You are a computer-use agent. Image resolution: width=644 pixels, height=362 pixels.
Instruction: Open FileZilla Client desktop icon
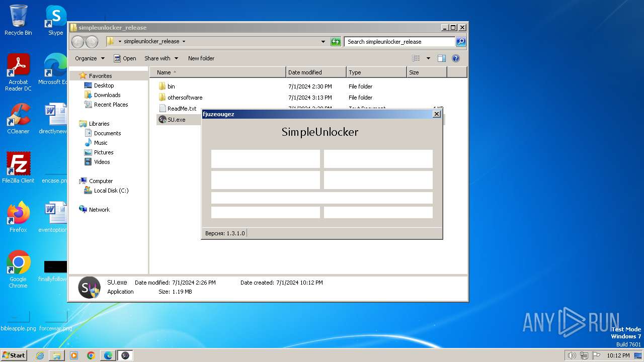pos(18,167)
